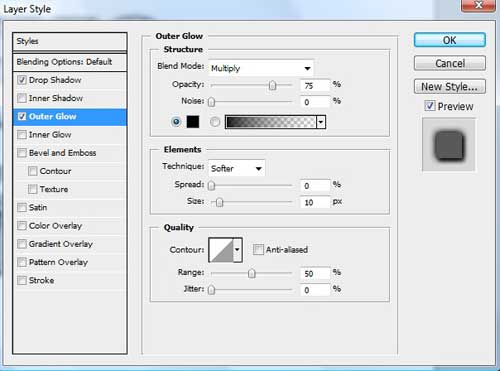This screenshot has width=500, height=371.
Task: Click the Opacity value field
Action: pos(315,85)
